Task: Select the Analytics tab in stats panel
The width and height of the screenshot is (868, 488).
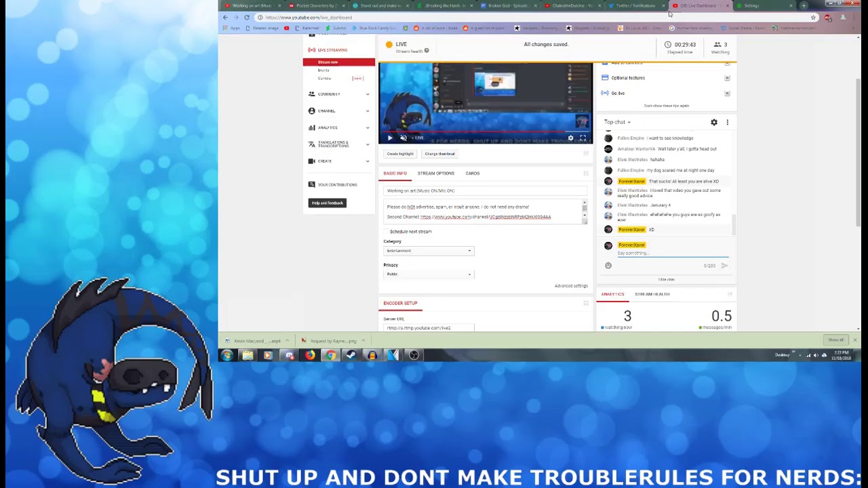Action: pos(612,294)
